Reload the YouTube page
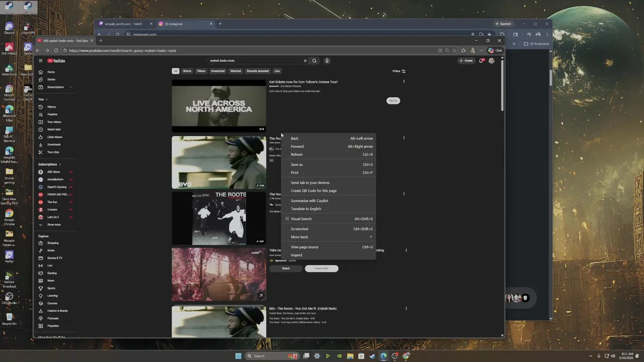The image size is (644, 362). [x=56, y=50]
